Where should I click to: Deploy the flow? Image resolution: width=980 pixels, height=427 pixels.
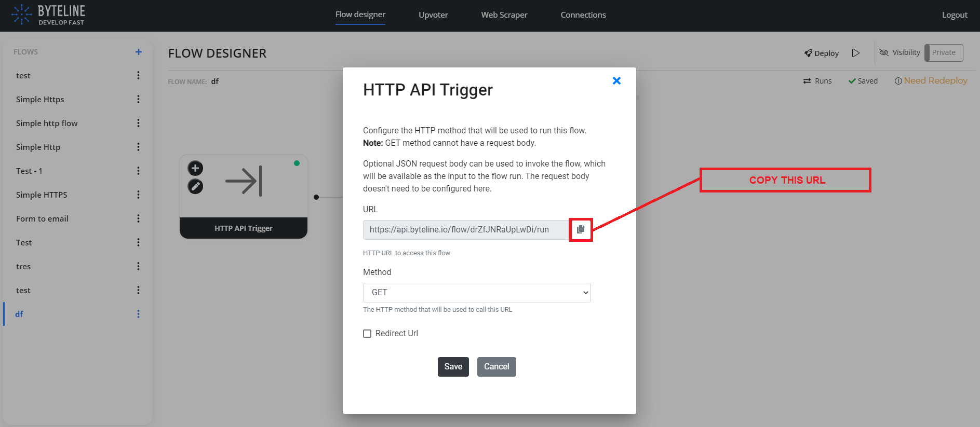[x=822, y=53]
